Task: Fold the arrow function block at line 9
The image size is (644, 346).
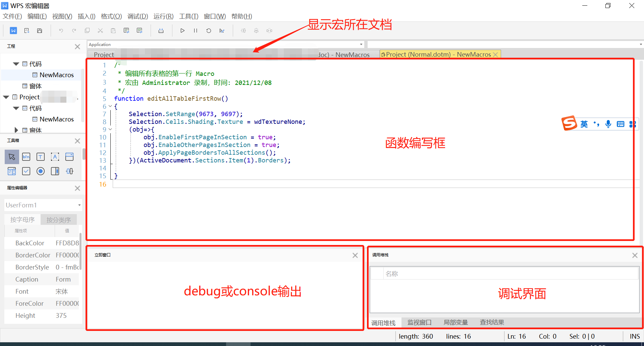Action: (x=110, y=129)
